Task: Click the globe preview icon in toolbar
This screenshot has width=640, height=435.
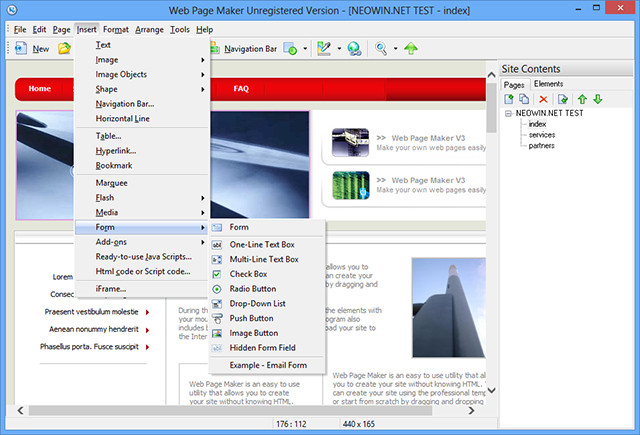Action: 354,48
